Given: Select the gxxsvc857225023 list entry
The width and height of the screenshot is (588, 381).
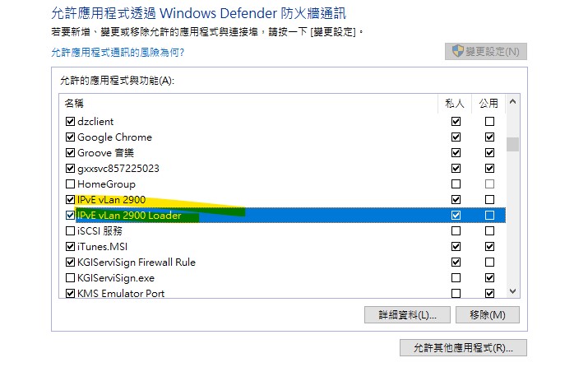Looking at the screenshot, I should 118,169.
